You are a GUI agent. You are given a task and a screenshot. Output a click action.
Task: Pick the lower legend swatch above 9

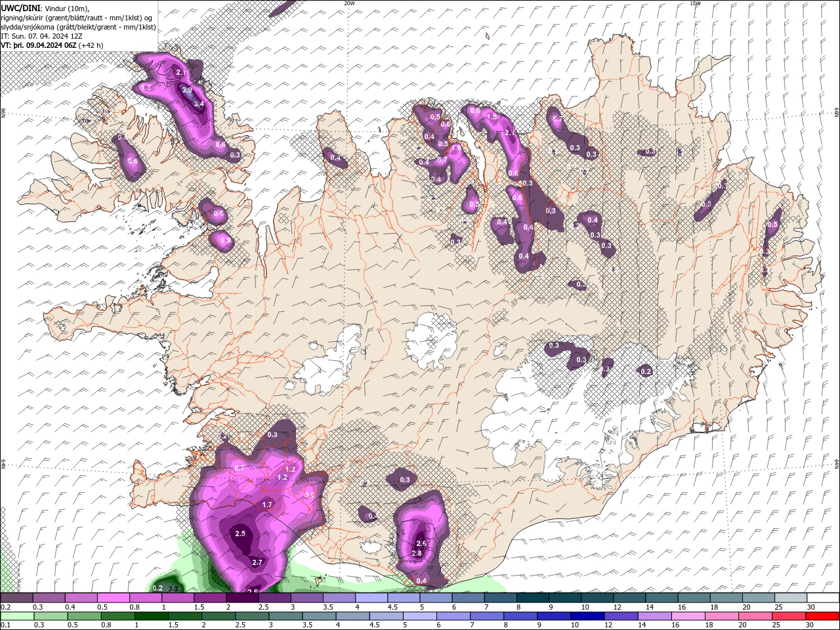point(554,616)
